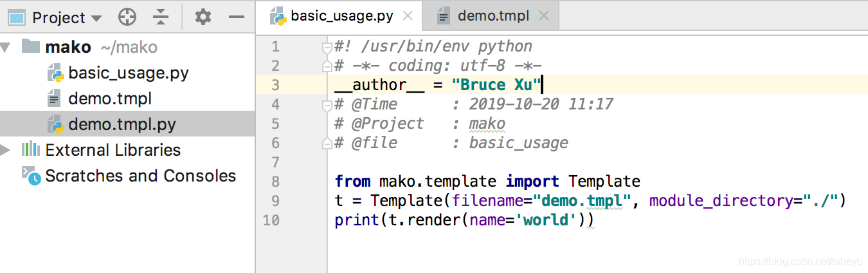Click module_directory parameter on line 9

721,201
